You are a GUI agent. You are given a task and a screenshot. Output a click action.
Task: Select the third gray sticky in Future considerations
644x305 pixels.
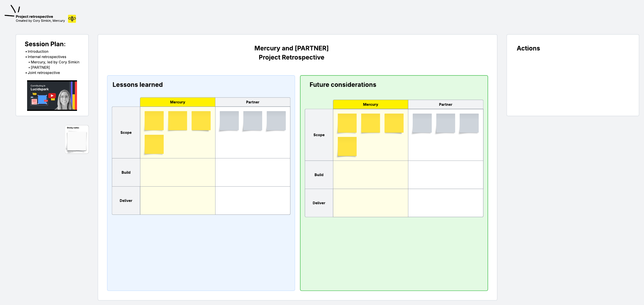click(469, 123)
